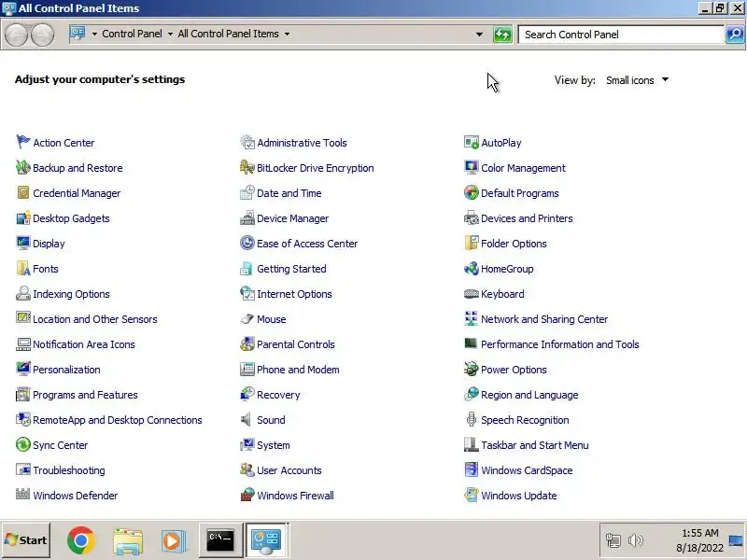The image size is (747, 560).
Task: Expand the address bar history dropdown
Action: point(479,35)
